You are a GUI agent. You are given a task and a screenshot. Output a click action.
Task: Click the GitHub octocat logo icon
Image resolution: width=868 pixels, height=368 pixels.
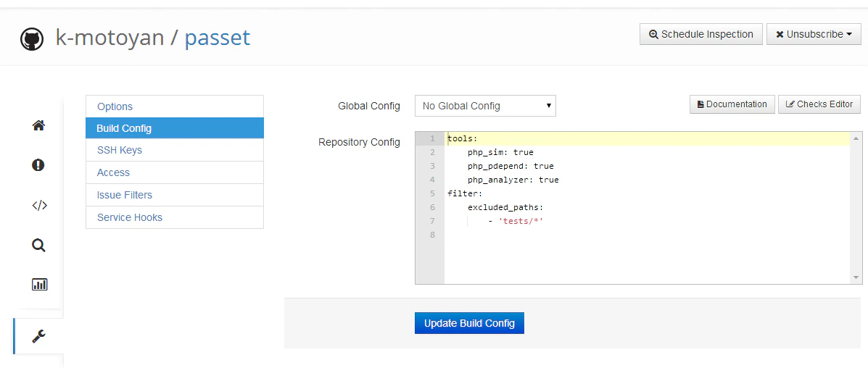32,40
